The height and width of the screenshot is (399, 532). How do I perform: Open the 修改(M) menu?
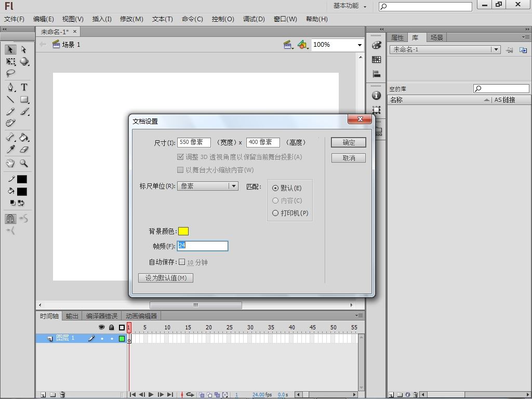(x=131, y=19)
